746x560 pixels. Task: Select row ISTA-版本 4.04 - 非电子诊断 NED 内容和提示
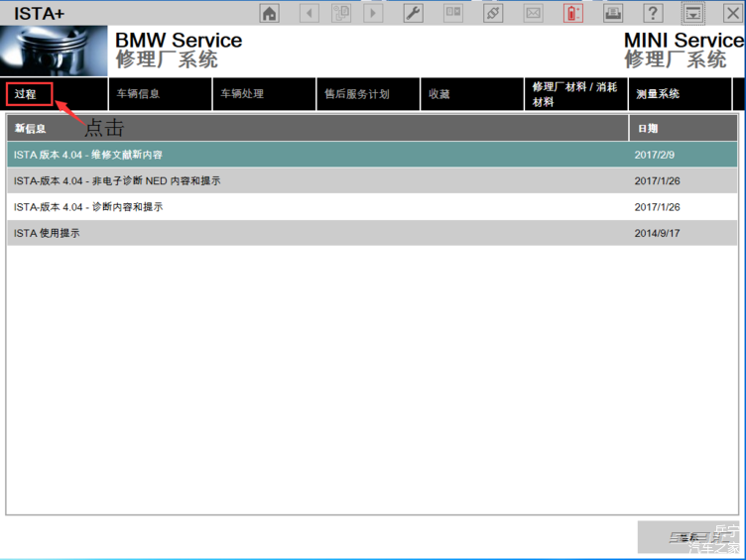[x=372, y=180]
